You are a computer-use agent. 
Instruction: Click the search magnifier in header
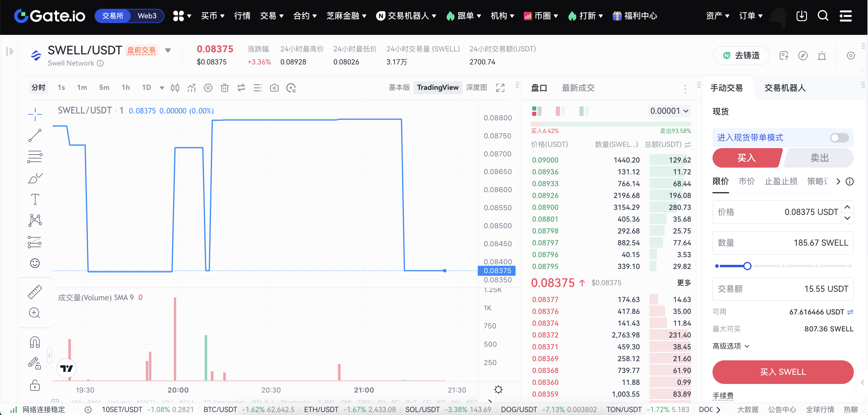(822, 16)
